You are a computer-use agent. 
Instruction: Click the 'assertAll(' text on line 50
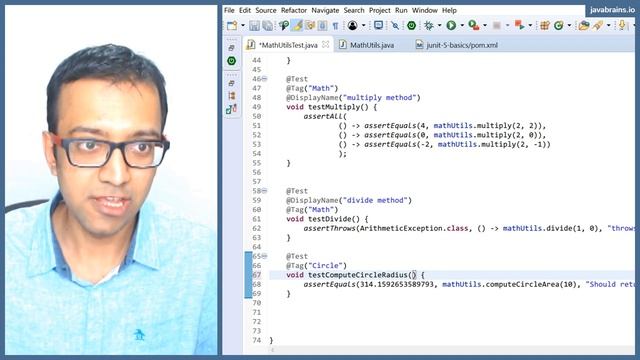pyautogui.click(x=325, y=116)
